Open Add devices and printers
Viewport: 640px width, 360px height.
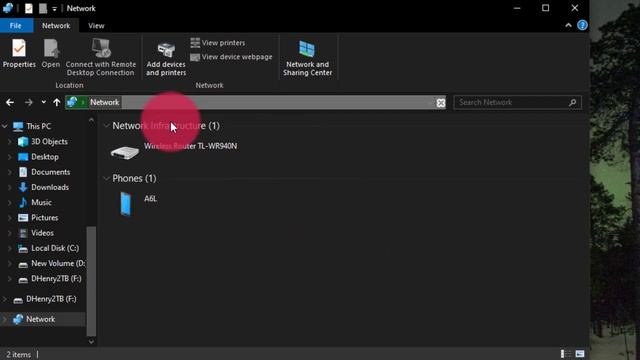point(166,58)
